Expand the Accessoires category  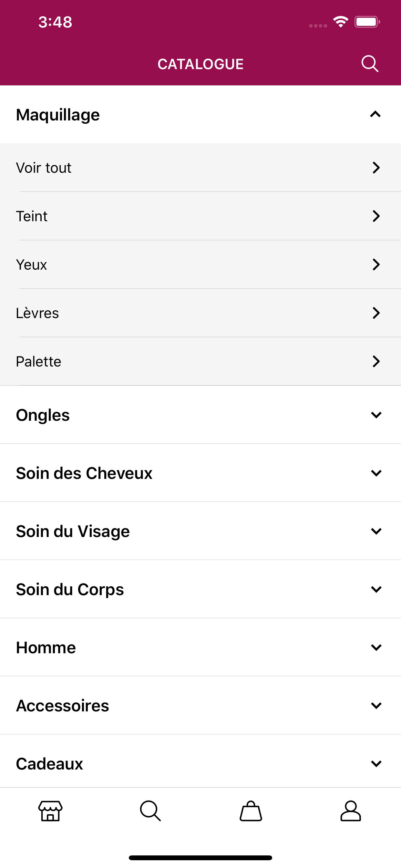tap(200, 705)
